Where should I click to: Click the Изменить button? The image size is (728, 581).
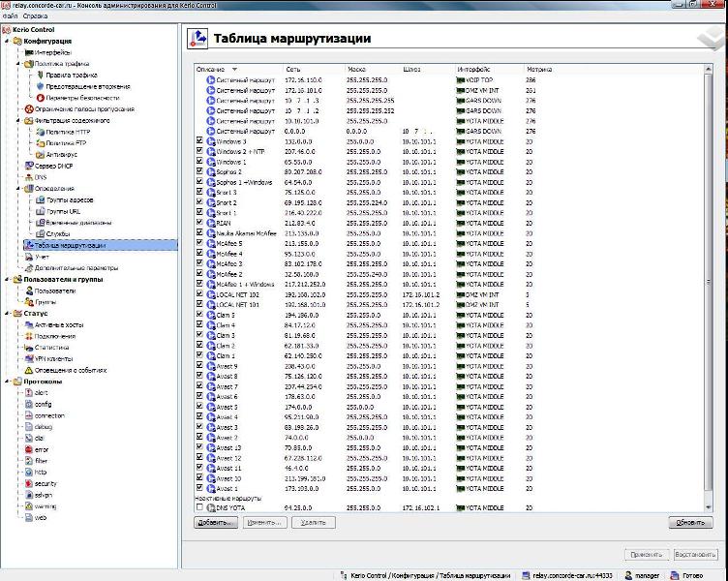(x=264, y=523)
